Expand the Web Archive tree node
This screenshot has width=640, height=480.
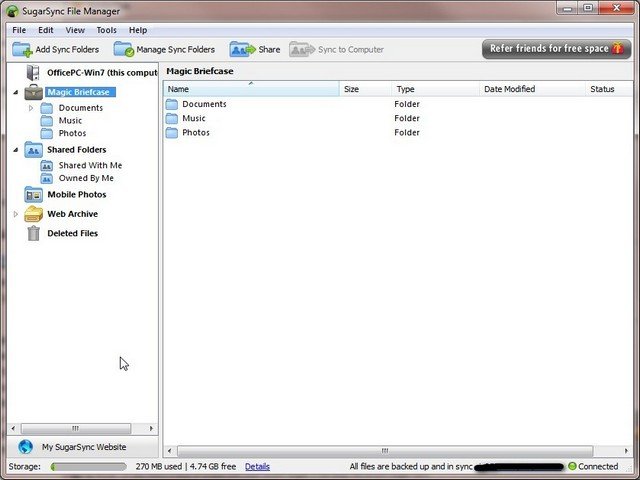tap(16, 214)
